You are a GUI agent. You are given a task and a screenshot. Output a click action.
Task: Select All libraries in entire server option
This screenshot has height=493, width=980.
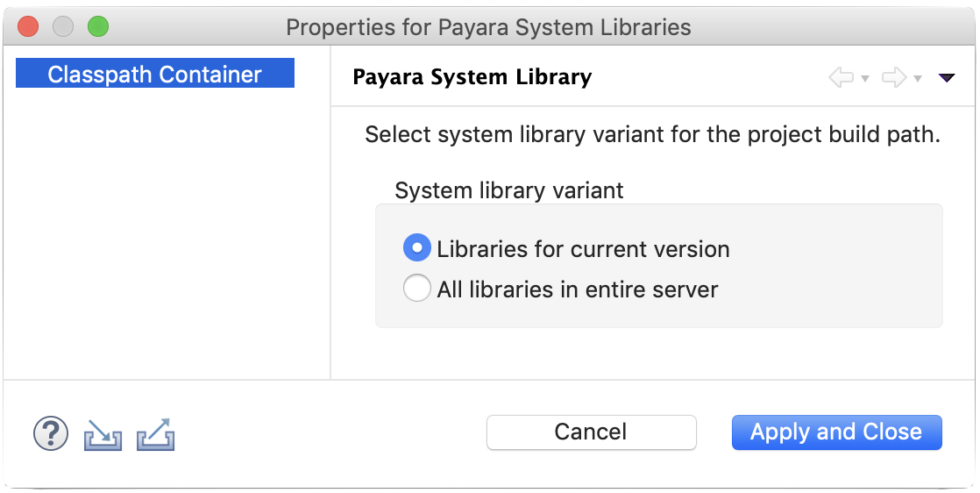[x=416, y=289]
